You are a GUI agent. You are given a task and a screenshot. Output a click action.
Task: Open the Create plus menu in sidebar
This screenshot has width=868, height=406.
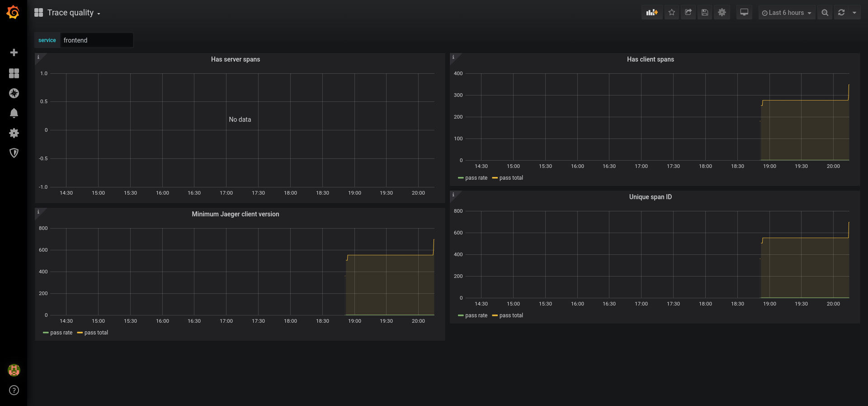point(14,53)
